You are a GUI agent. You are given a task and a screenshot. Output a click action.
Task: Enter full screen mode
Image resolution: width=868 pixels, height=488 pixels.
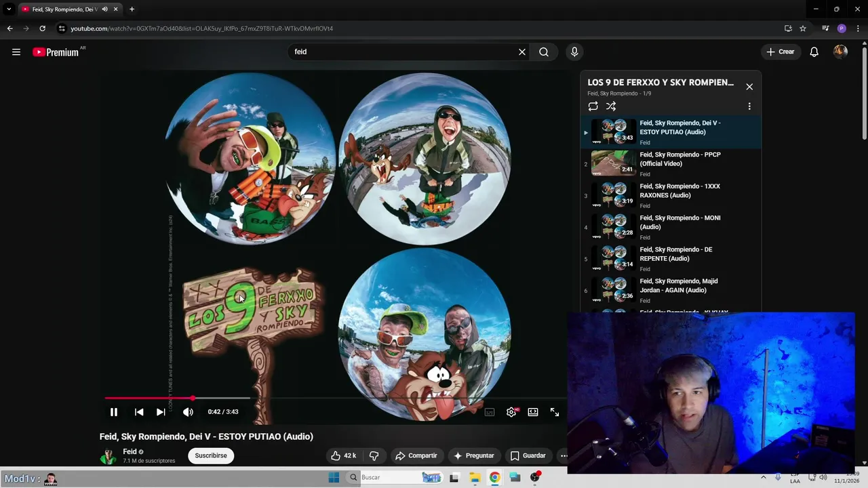(x=555, y=412)
